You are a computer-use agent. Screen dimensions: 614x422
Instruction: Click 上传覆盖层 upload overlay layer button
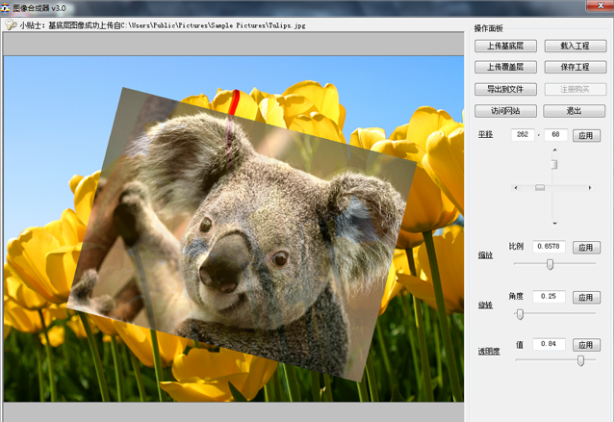click(506, 67)
